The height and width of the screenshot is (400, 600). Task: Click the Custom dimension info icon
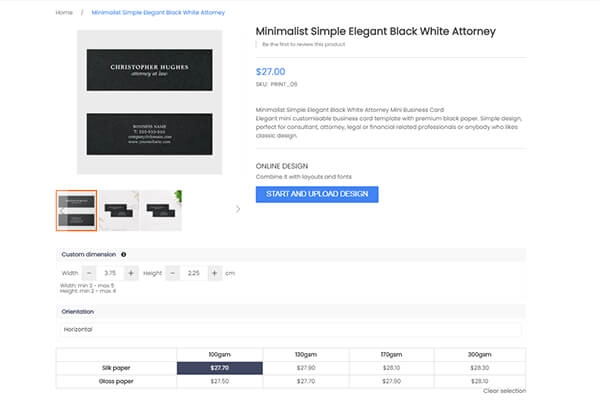coord(123,254)
